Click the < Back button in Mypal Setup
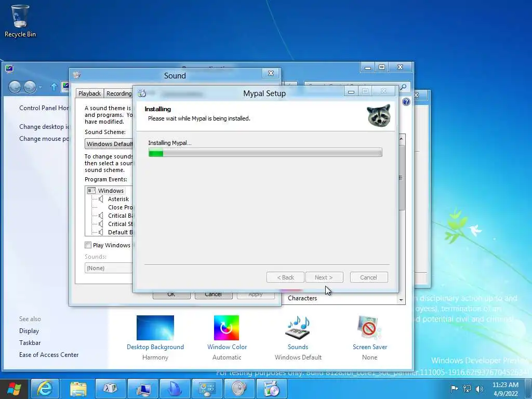Viewport: 532px width, 399px height. (x=285, y=277)
